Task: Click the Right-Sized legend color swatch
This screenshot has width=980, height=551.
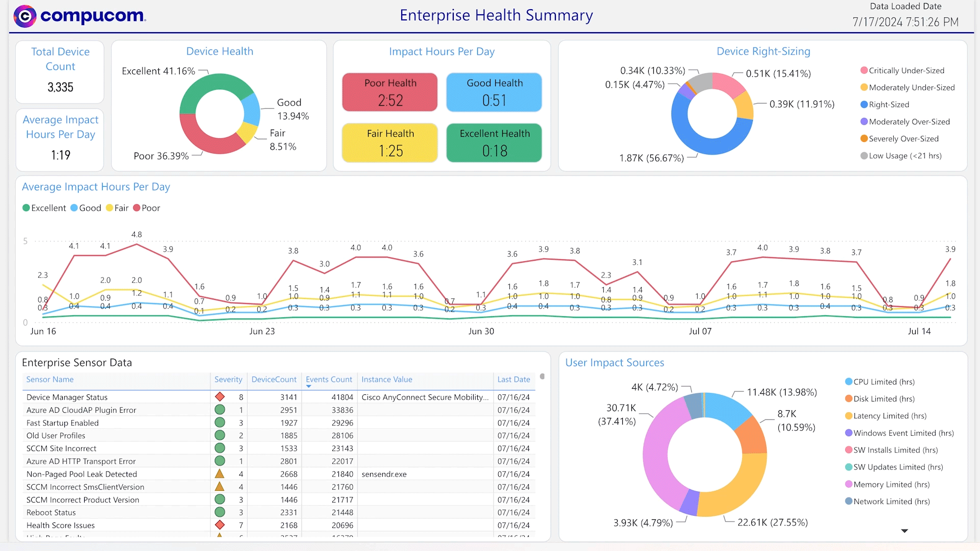Action: (864, 105)
